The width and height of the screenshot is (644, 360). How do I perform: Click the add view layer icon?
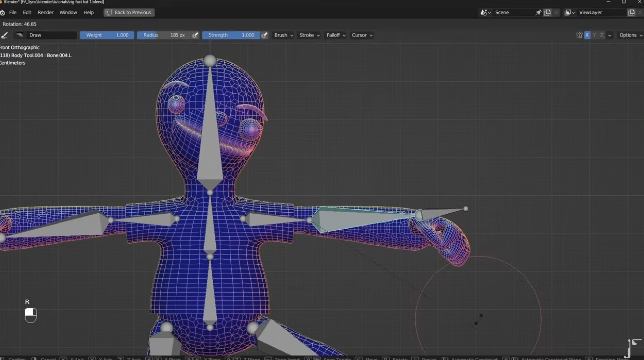(x=631, y=12)
